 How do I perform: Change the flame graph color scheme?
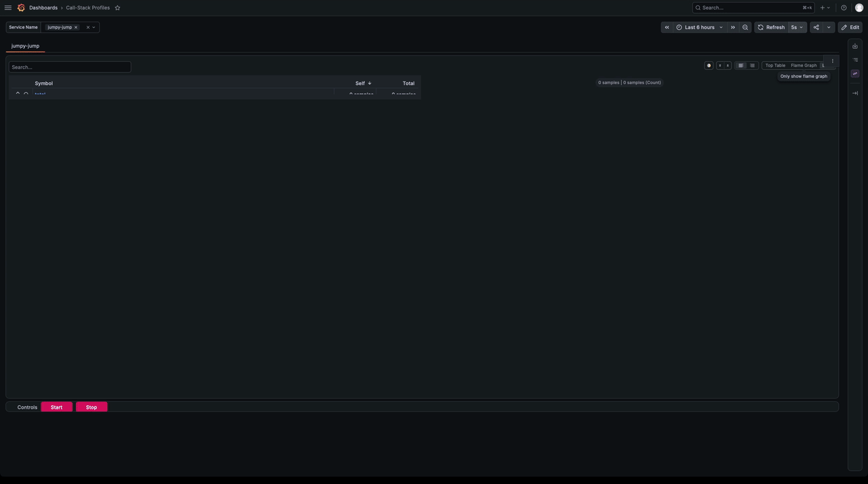pyautogui.click(x=709, y=66)
